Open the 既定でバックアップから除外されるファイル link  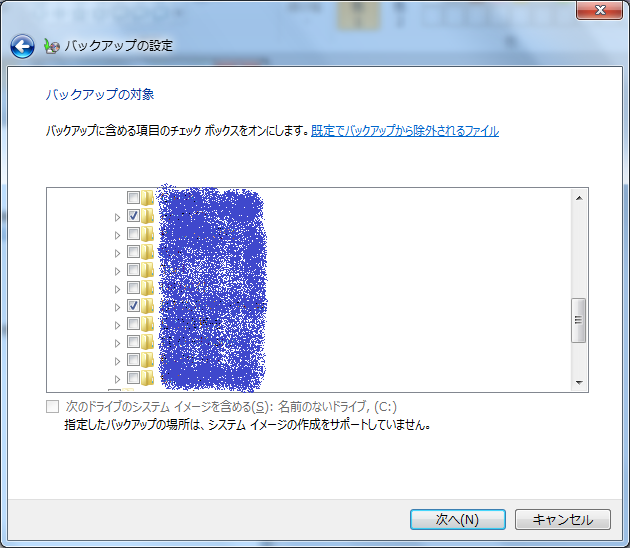point(405,131)
